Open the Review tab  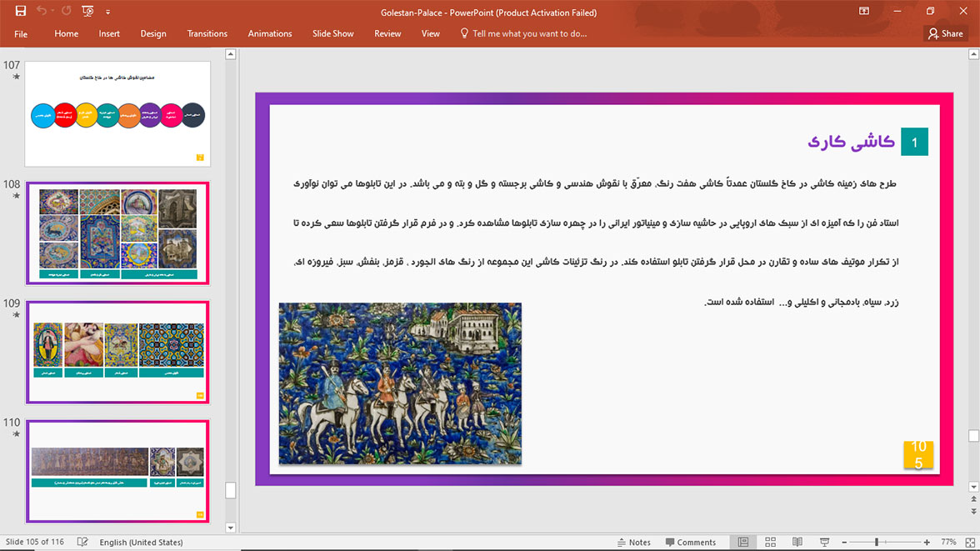(x=387, y=34)
